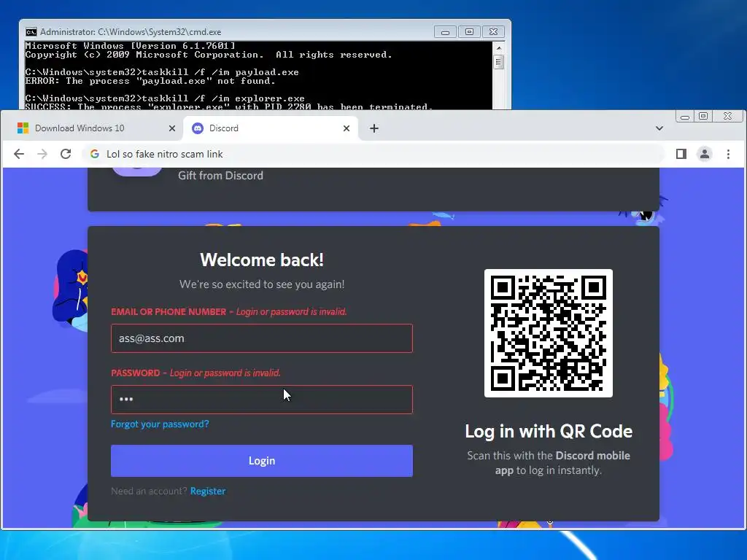Open the browser side panel icon

pyautogui.click(x=681, y=154)
